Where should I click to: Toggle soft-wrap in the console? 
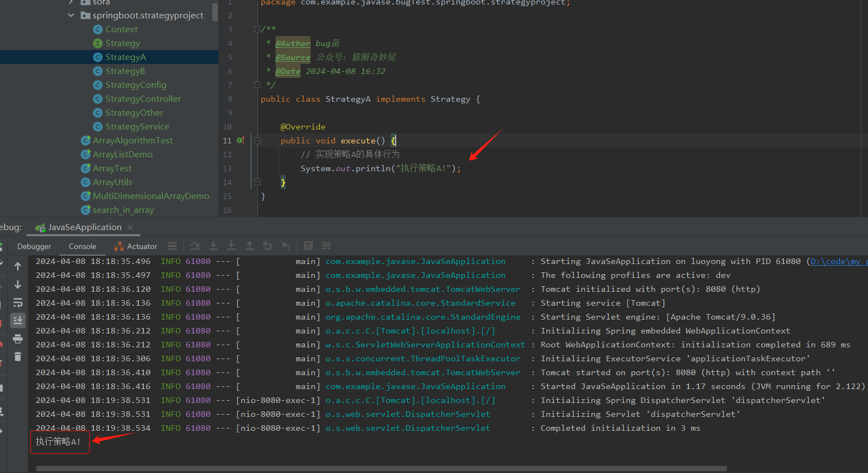coord(18,303)
